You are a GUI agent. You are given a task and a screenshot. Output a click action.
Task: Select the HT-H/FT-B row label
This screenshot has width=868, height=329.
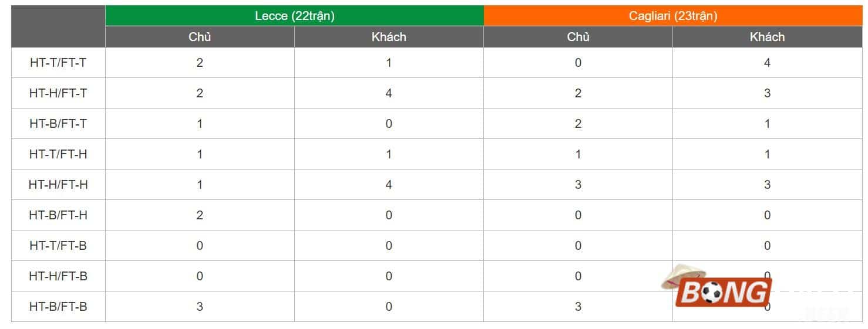[58, 276]
